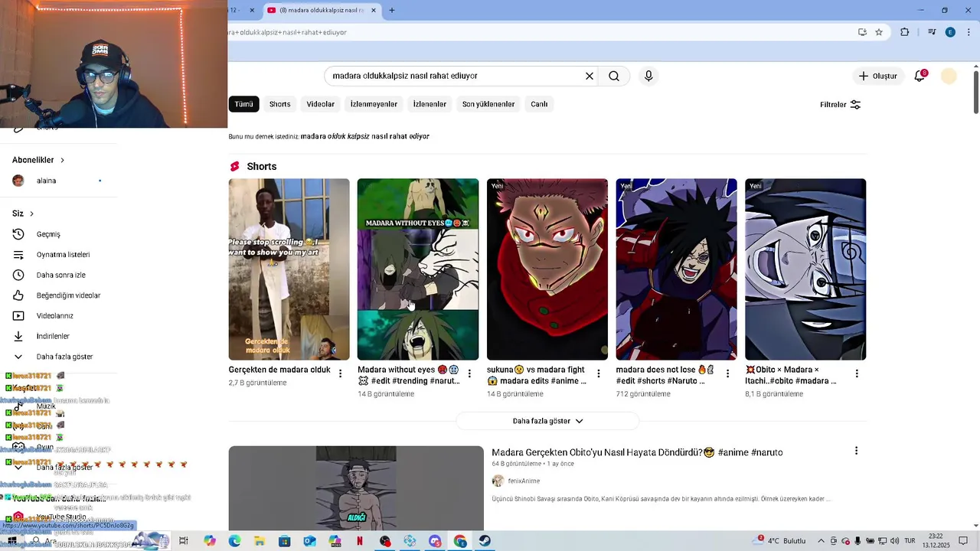Open Chrome profile E avatar
Screen dimensions: 980x551
click(x=950, y=32)
